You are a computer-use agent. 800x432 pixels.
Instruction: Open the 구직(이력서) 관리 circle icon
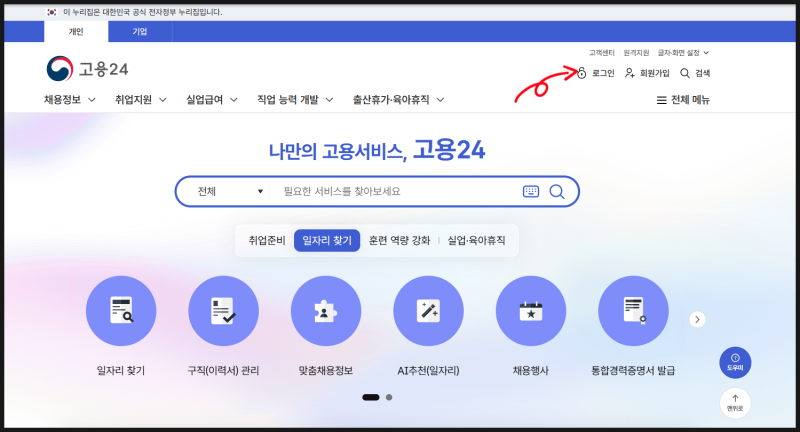(x=223, y=311)
